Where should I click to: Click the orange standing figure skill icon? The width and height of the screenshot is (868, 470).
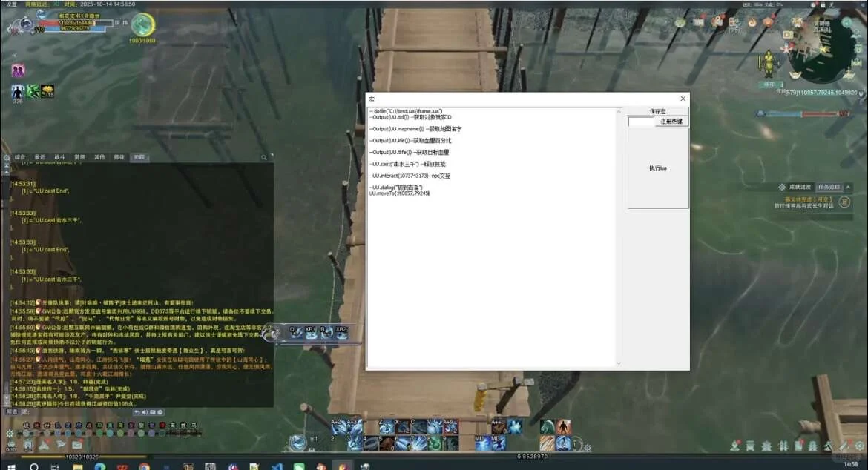point(564,426)
